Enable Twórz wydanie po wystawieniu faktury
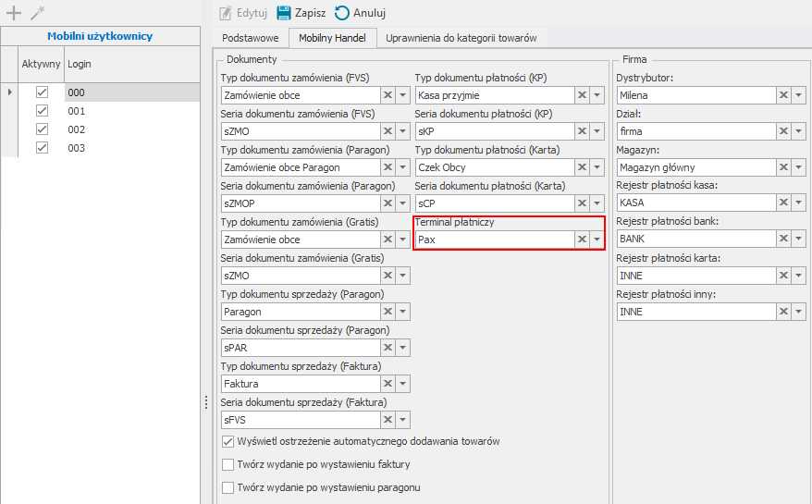 click(228, 464)
